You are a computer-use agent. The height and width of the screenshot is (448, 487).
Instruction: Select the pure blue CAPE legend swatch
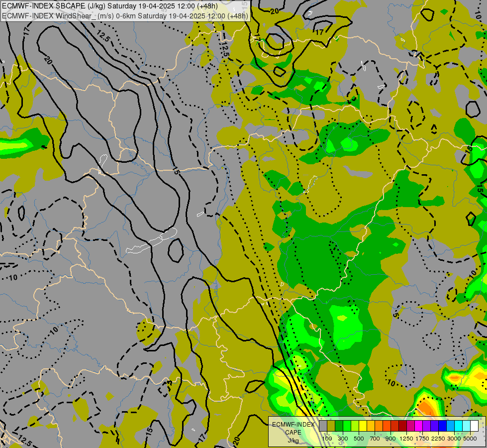pos(443,426)
